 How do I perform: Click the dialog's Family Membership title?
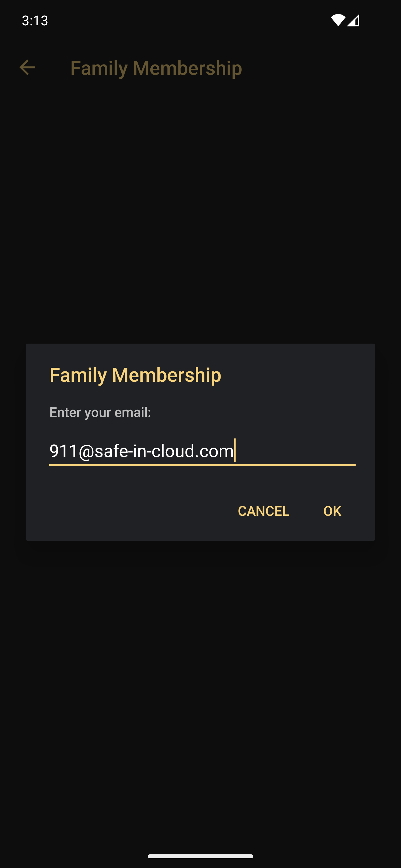(x=135, y=375)
